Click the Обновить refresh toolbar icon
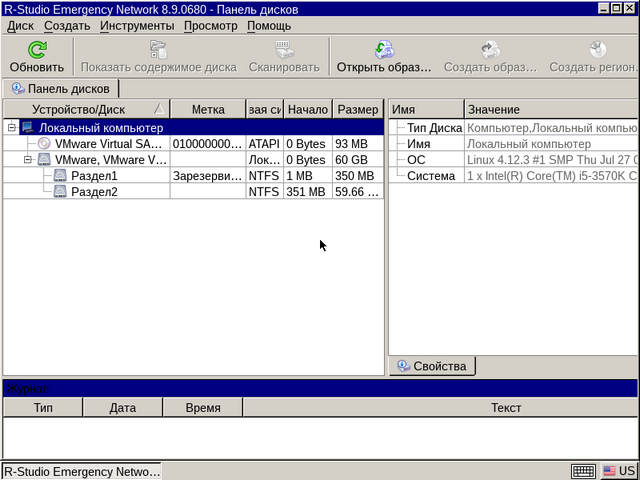Image resolution: width=640 pixels, height=480 pixels. coord(36,49)
